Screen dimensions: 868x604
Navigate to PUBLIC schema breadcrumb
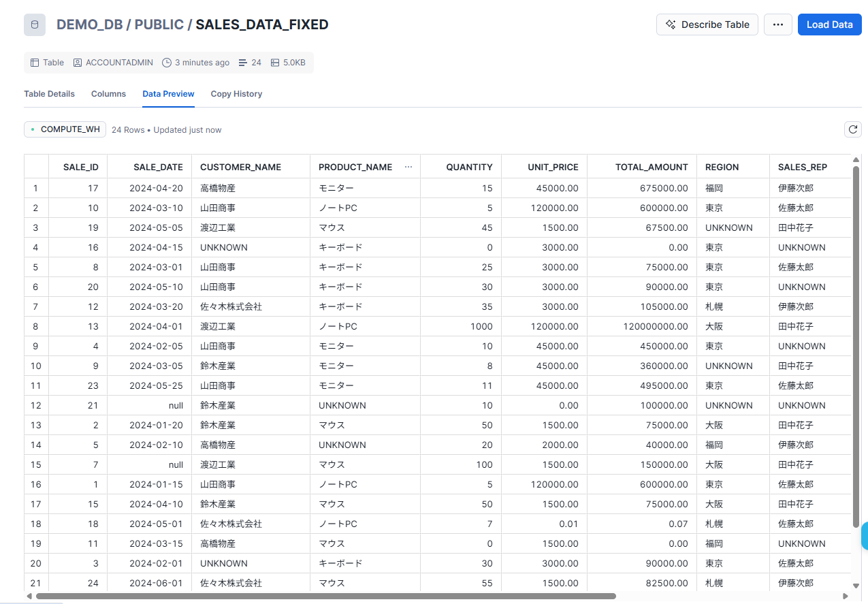[x=159, y=25]
